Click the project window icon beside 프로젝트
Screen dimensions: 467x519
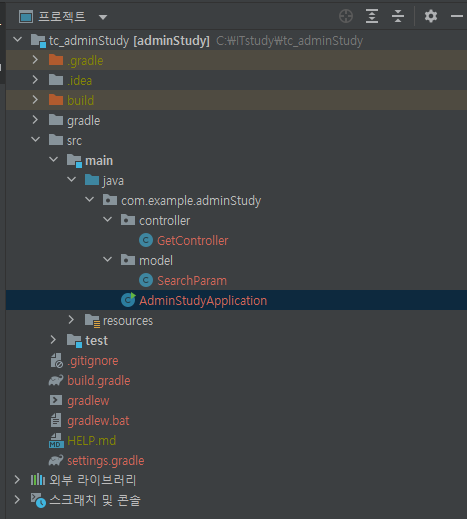tap(26, 16)
